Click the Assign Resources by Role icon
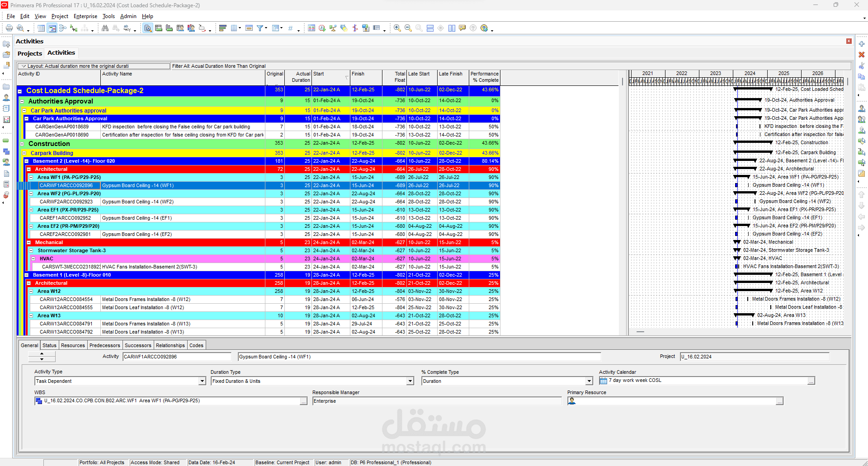This screenshot has width=868, height=466. (862, 120)
